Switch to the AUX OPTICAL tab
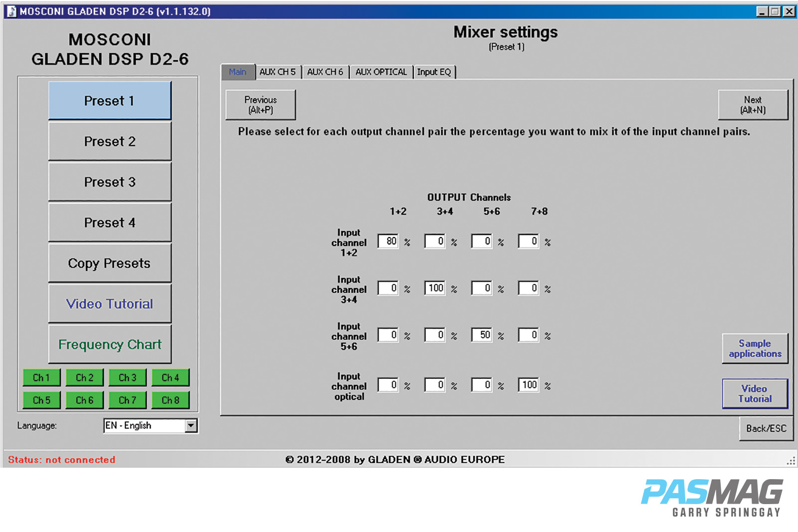 tap(381, 72)
